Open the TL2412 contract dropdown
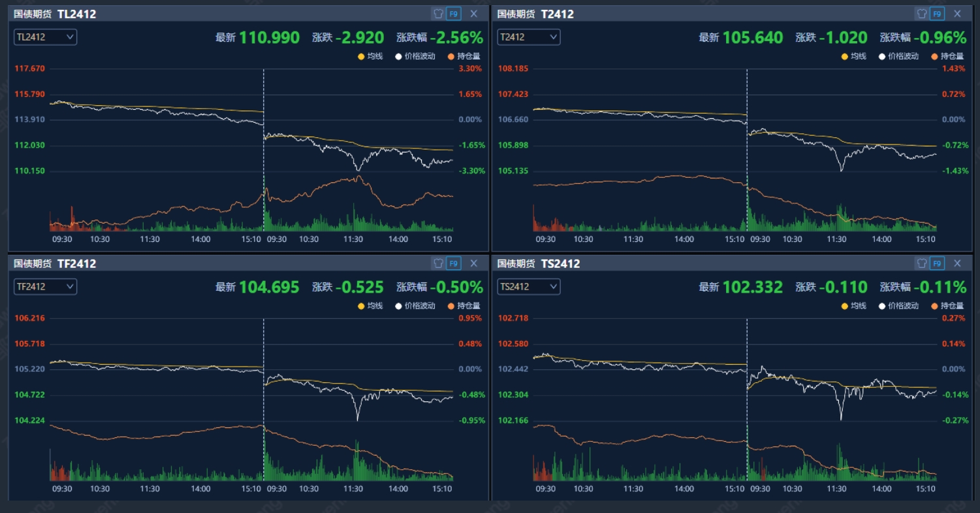Viewport: 980px width, 513px height. [45, 37]
